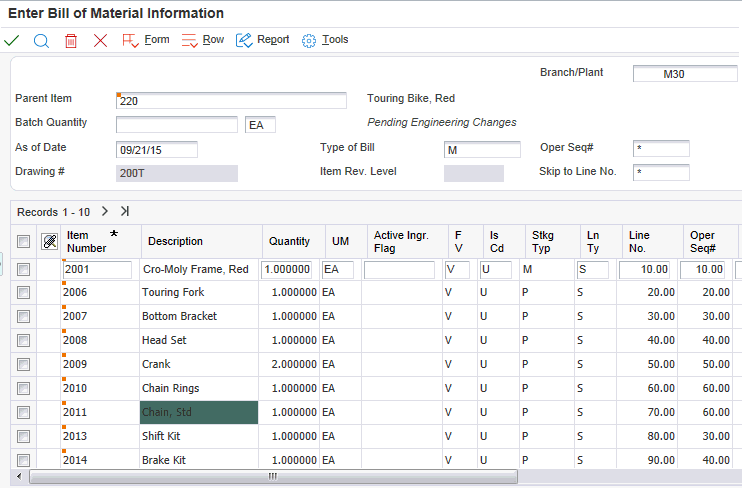This screenshot has width=742, height=488.
Task: Click Line No. 80.00 cell of Shift Kit
Action: click(646, 436)
